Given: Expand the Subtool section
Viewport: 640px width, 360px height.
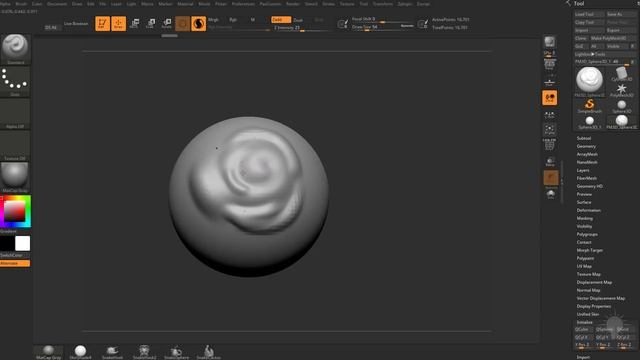Looking at the screenshot, I should 584,138.
